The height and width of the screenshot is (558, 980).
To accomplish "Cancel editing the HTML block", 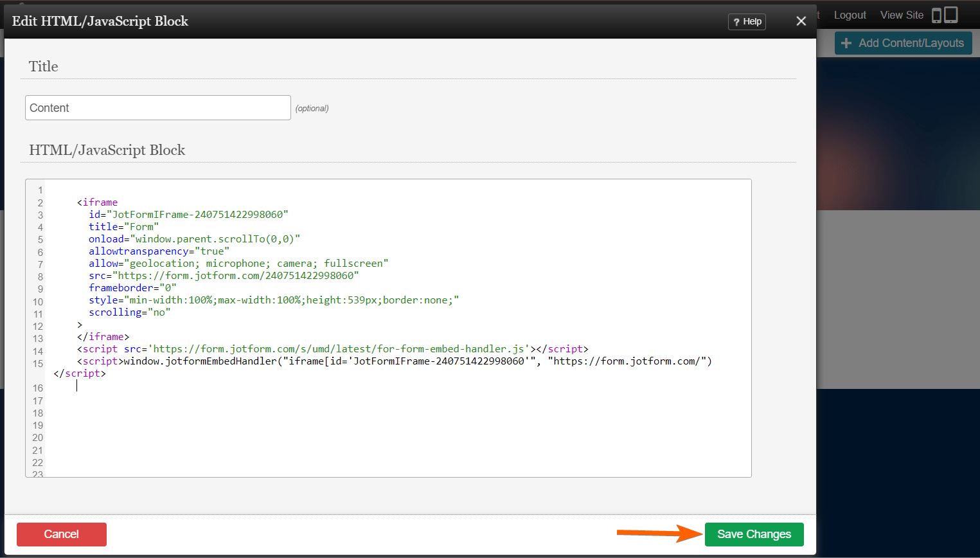I will coord(61,534).
